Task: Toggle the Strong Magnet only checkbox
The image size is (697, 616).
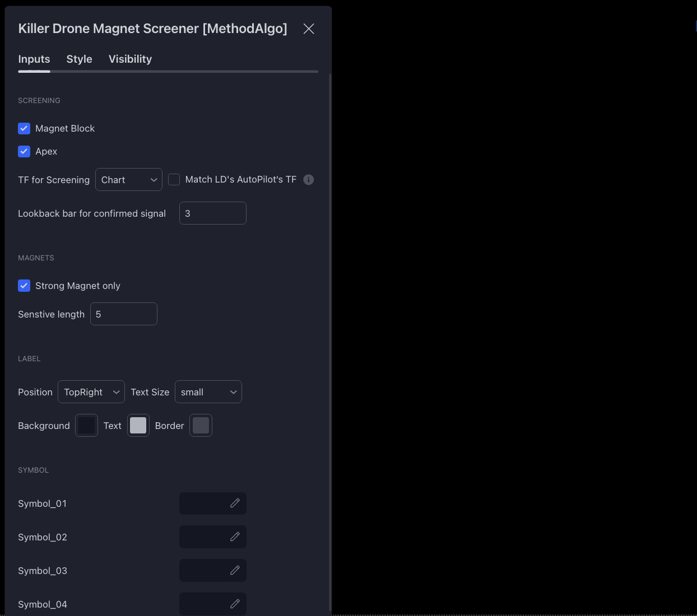Action: click(x=24, y=286)
